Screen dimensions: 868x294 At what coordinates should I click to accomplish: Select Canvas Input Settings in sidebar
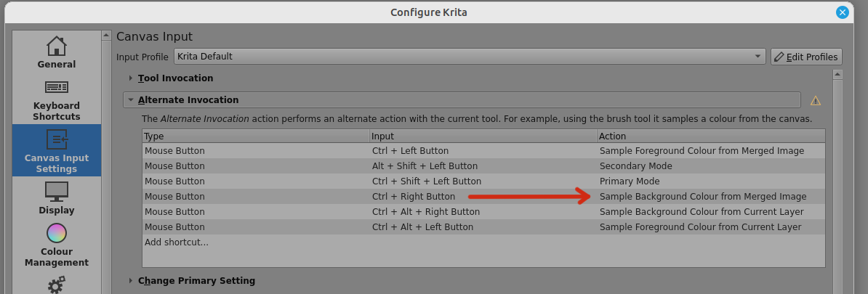57,151
